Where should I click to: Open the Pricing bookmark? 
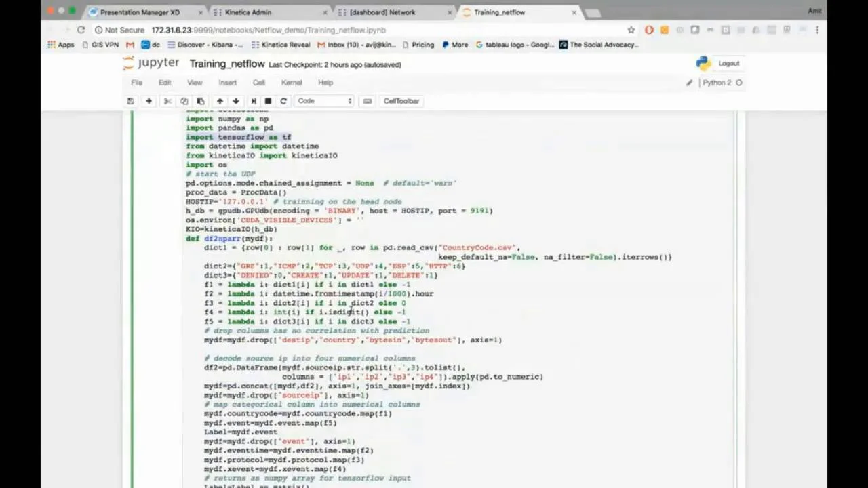point(418,45)
